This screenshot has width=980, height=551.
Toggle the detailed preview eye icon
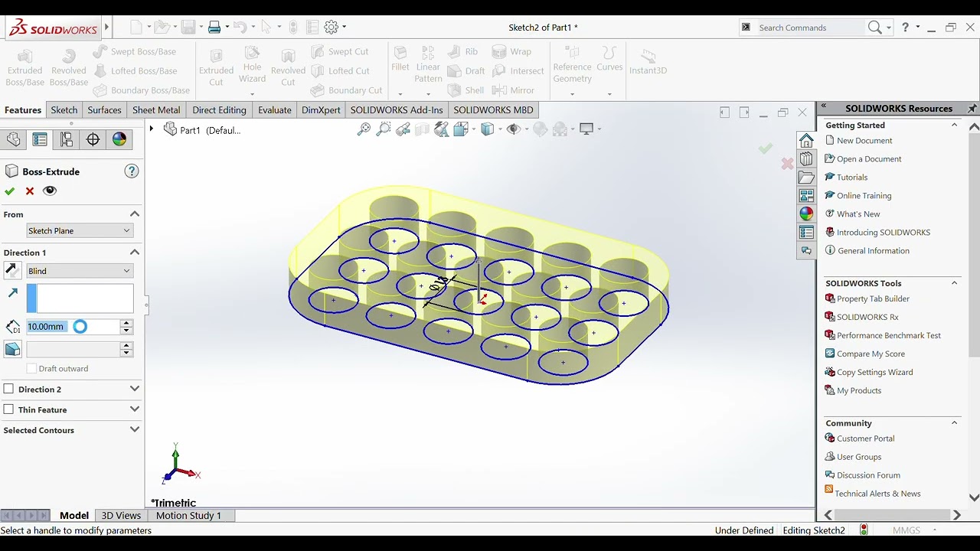[50, 191]
